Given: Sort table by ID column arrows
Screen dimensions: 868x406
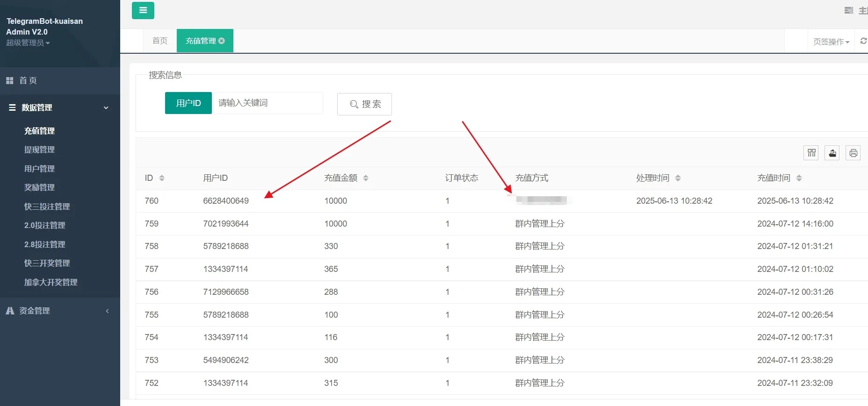Looking at the screenshot, I should point(162,178).
